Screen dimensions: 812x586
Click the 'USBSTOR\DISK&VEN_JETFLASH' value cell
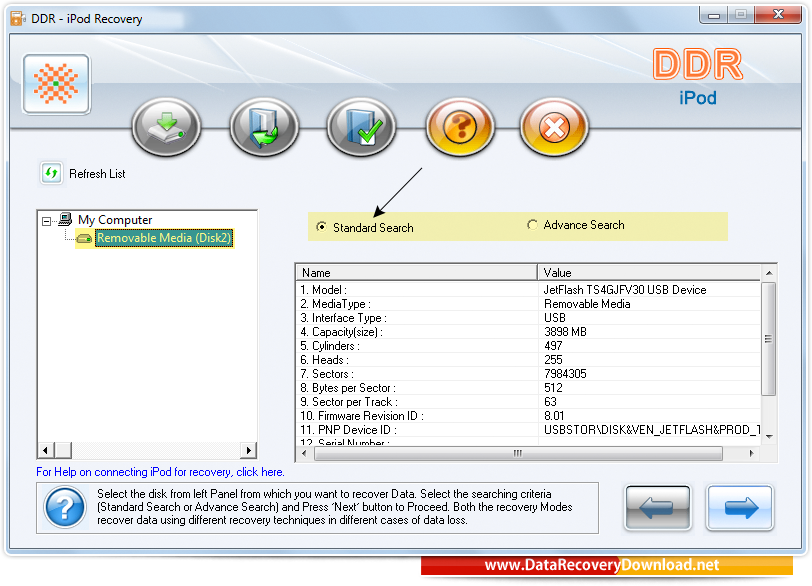coord(652,430)
